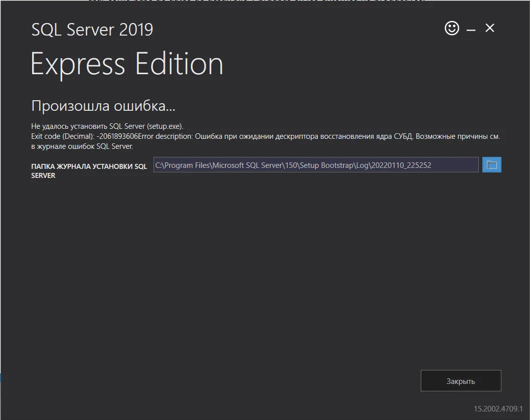Click the ПАПКА ЖУРНАЛА УСТАНОВКИ SQL SERVER label

[x=89, y=171]
